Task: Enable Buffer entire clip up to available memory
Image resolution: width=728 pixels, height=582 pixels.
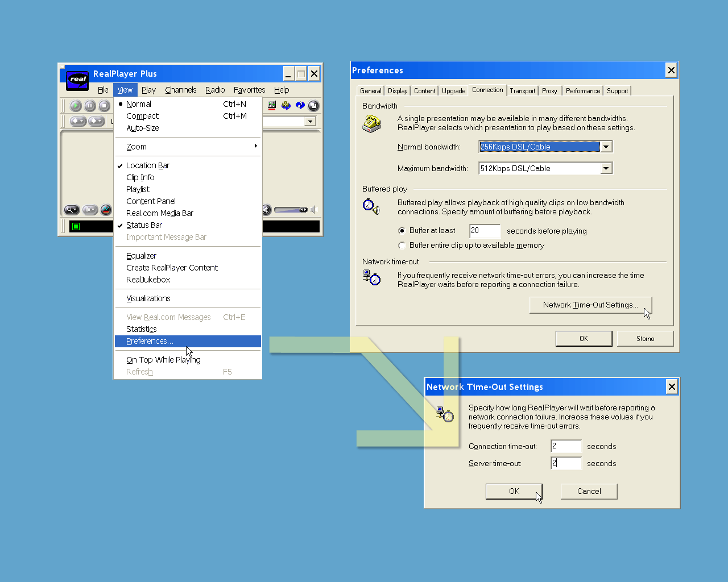Action: [x=402, y=245]
